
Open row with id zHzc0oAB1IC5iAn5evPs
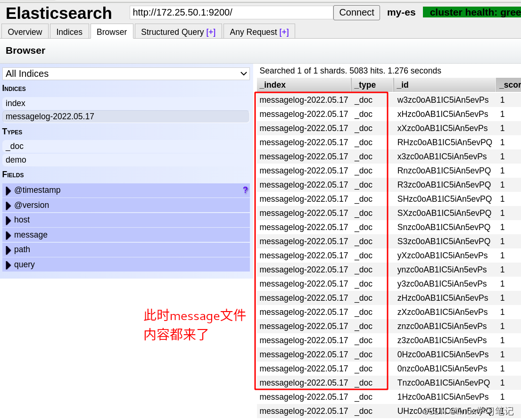pos(389,298)
